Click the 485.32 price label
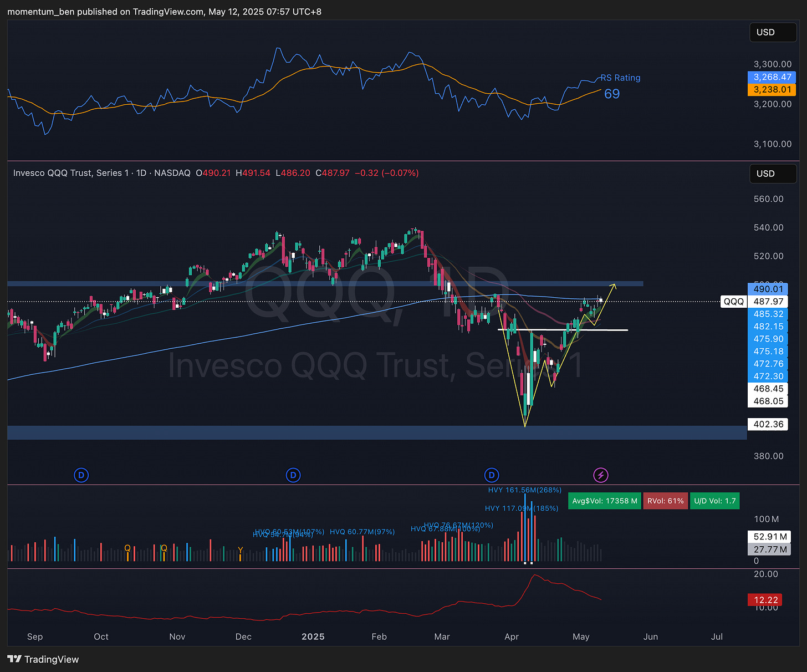The width and height of the screenshot is (807, 672). tap(768, 314)
